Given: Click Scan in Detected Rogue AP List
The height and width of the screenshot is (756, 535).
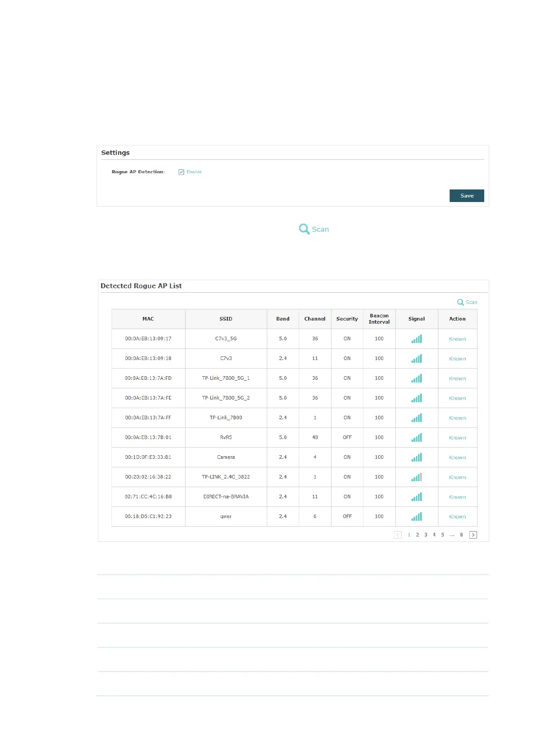Looking at the screenshot, I should (x=467, y=302).
